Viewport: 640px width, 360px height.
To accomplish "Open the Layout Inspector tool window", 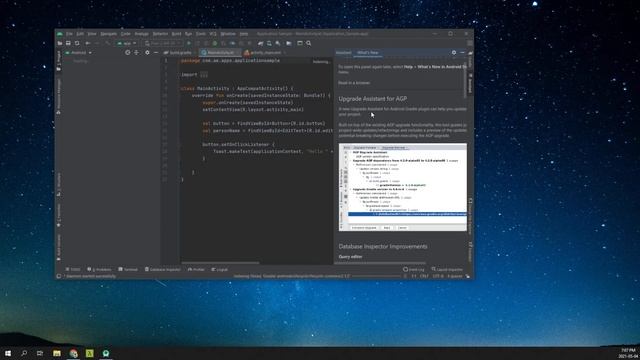I will coord(447,269).
